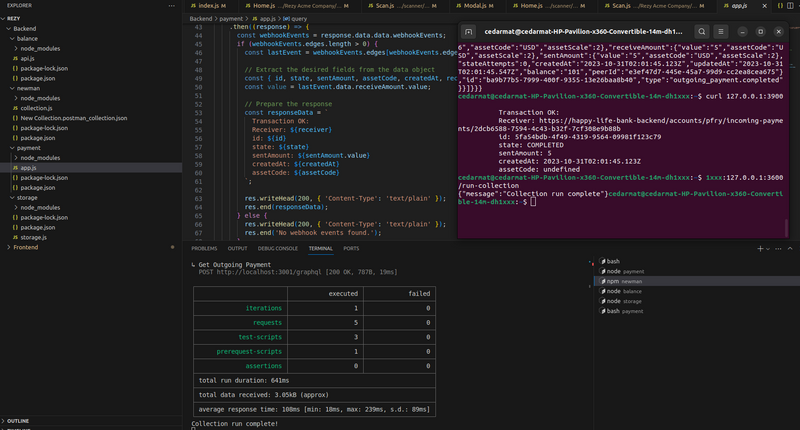
Task: Collapse the newman folder
Action: coord(91,88)
